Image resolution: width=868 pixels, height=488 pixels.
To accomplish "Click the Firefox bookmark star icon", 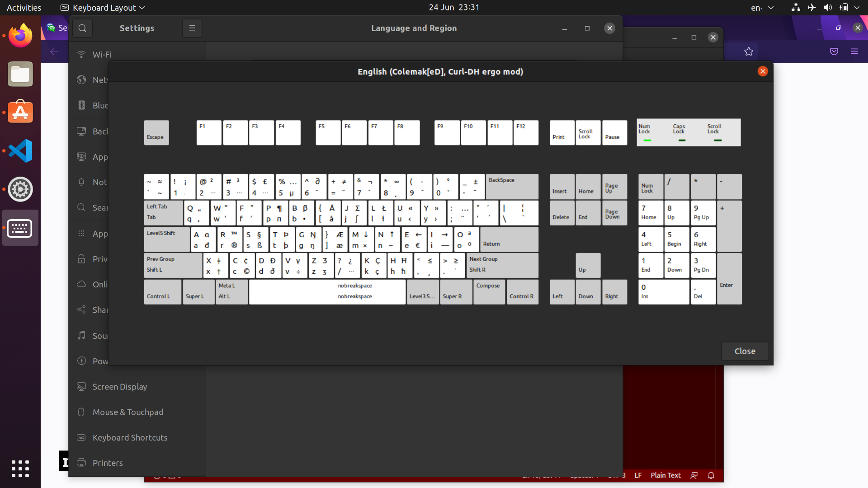I will pyautogui.click(x=749, y=52).
